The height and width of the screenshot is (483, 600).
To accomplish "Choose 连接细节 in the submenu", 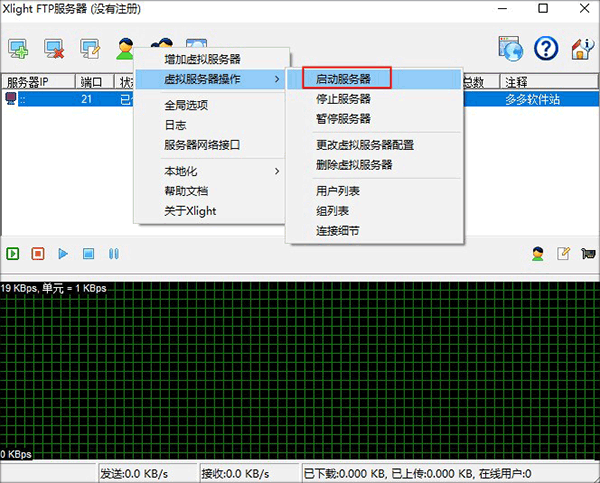I will coord(374,230).
